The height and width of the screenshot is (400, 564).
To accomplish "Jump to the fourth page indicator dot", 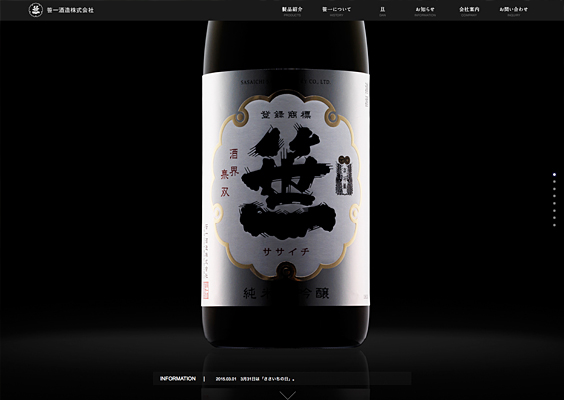I will click(554, 196).
